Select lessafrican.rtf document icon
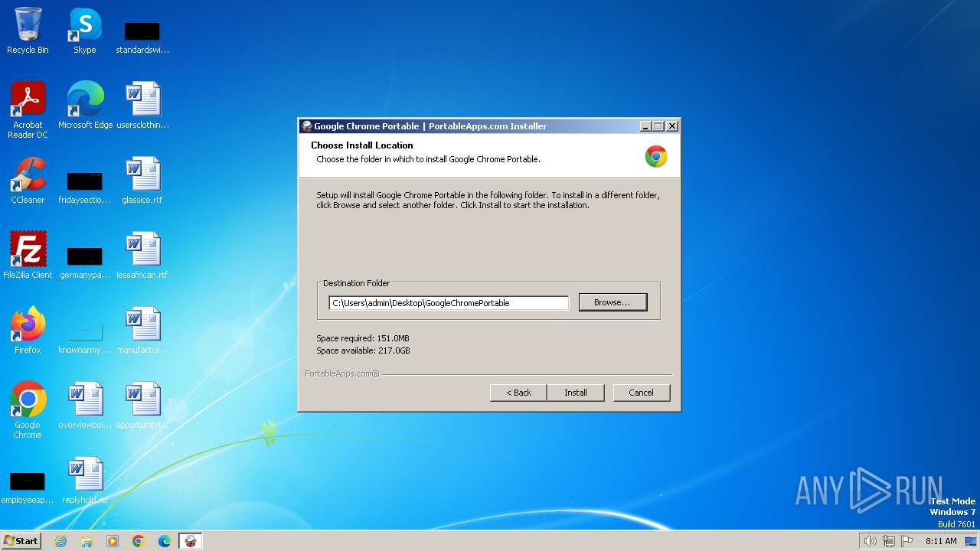This screenshot has width=980, height=551. [142, 255]
